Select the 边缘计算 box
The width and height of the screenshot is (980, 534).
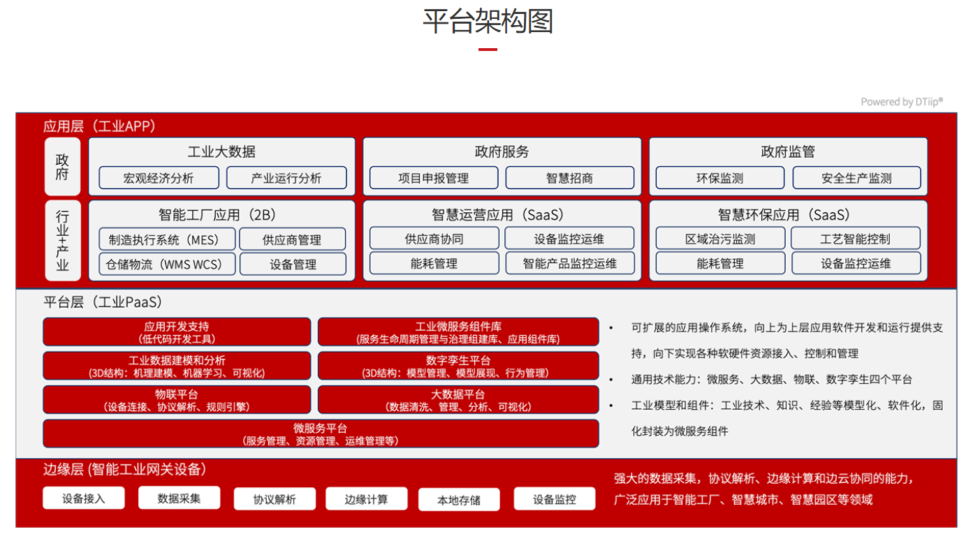click(x=366, y=499)
